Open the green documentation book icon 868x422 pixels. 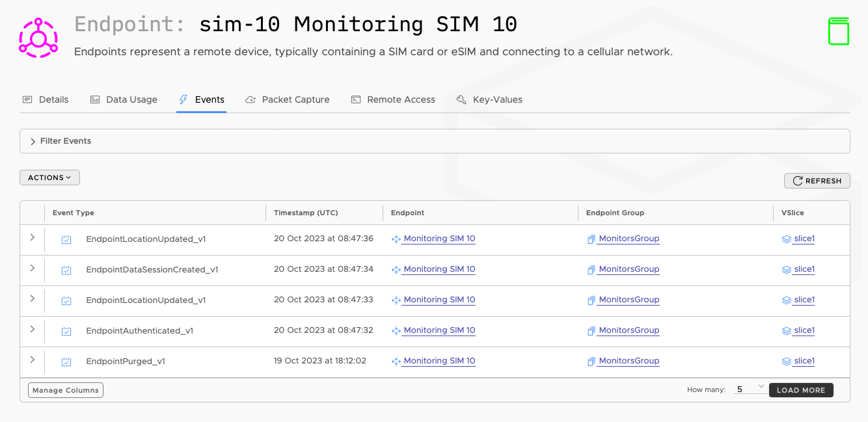[x=839, y=31]
